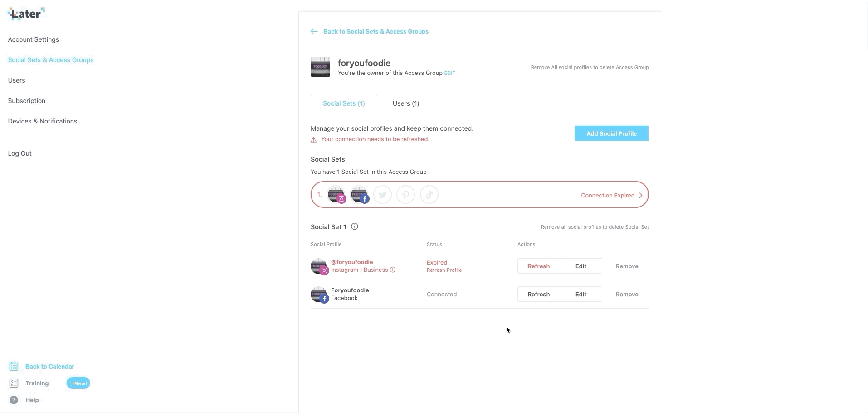
Task: Click the Add Social Profile button
Action: [612, 133]
